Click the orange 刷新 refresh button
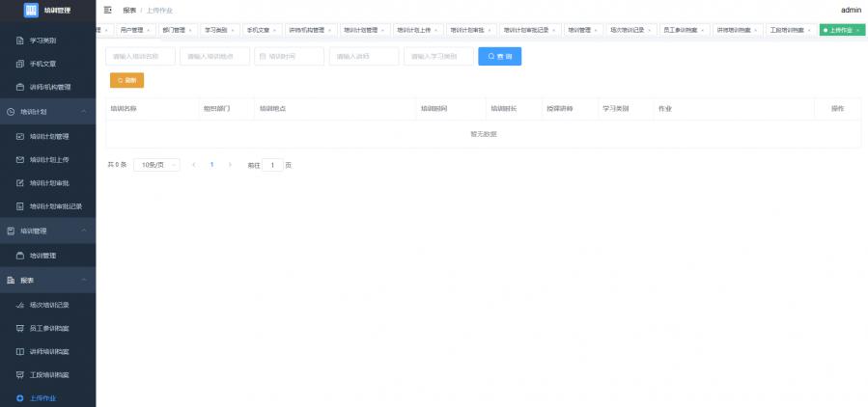 coord(126,80)
